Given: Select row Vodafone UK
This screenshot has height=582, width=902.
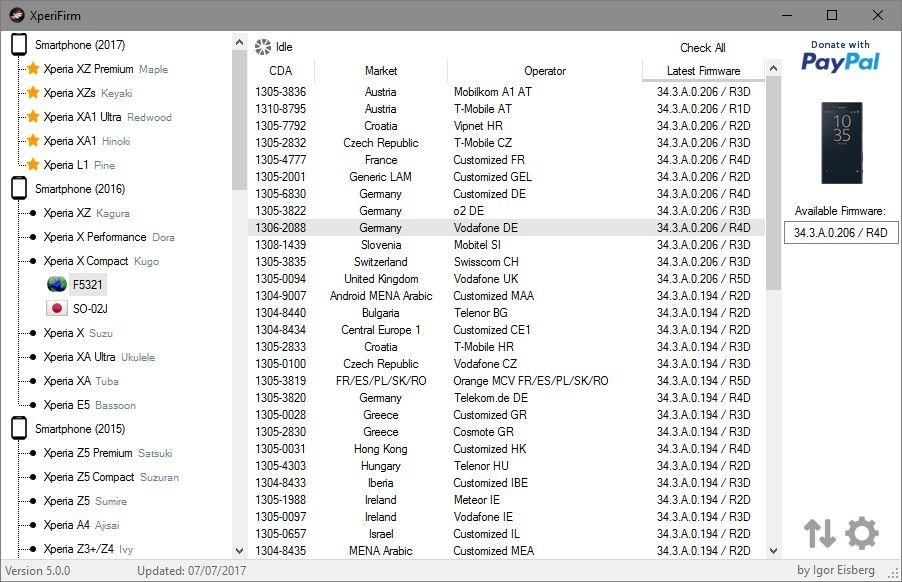Looking at the screenshot, I should tap(506, 278).
